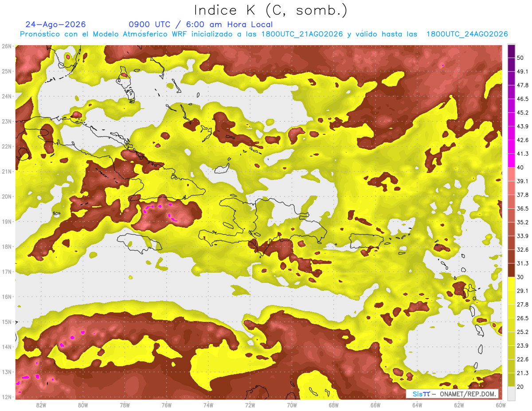Click the gray swatch below the 20 label
Viewport: 532px width, 411px height.
pyautogui.click(x=511, y=393)
